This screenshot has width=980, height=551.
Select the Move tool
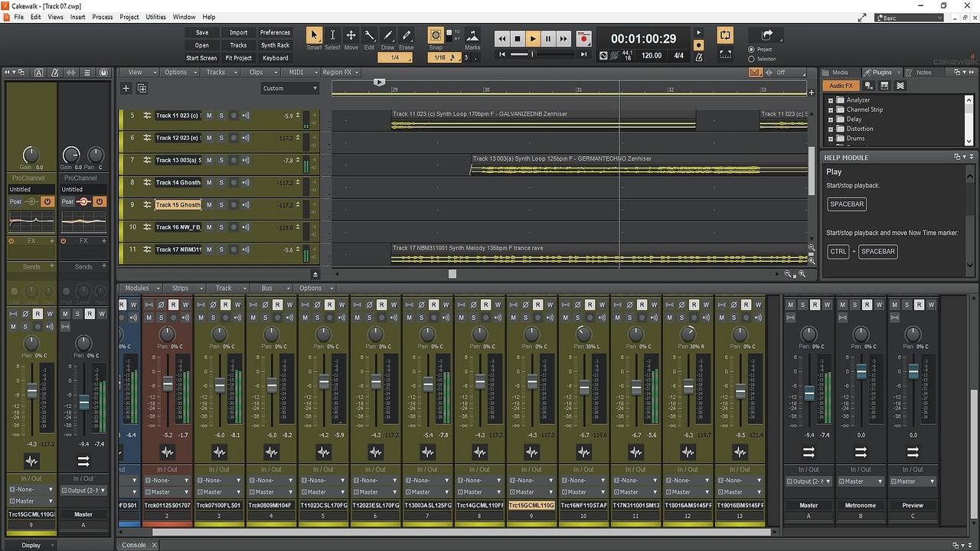click(351, 35)
